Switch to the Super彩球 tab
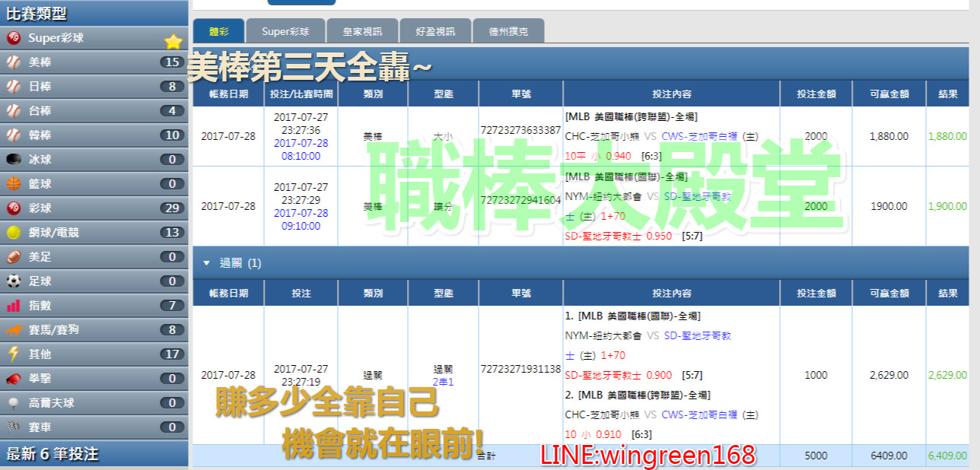The width and height of the screenshot is (980, 470). click(x=285, y=32)
